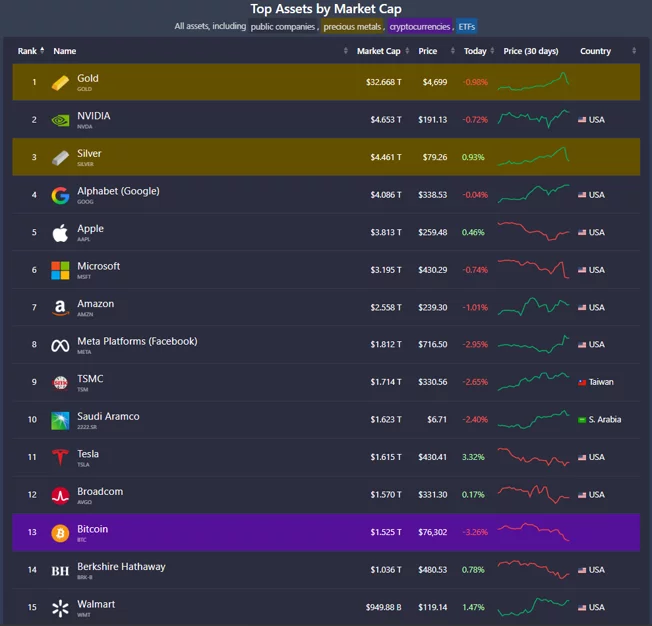Click the Microsoft logo icon
652x626 pixels.
(60, 270)
